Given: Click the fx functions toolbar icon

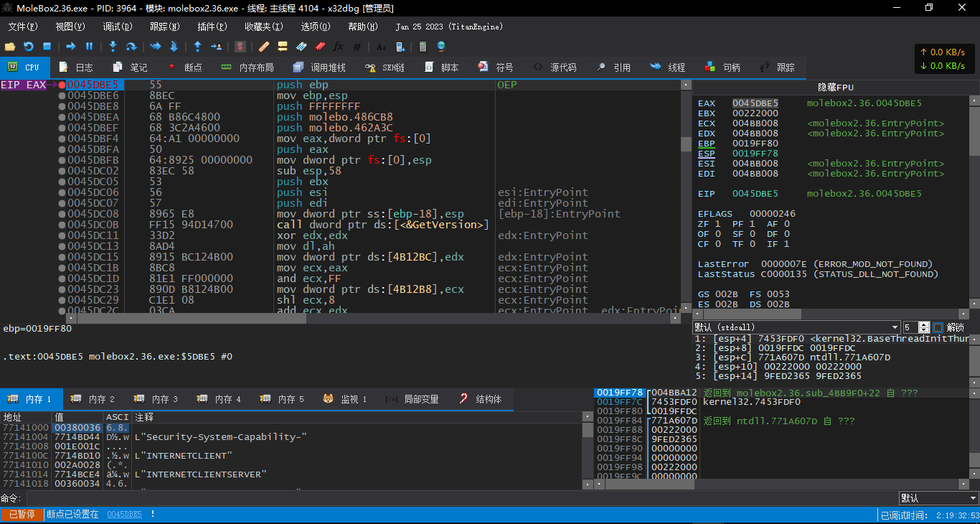Looking at the screenshot, I should (x=339, y=47).
